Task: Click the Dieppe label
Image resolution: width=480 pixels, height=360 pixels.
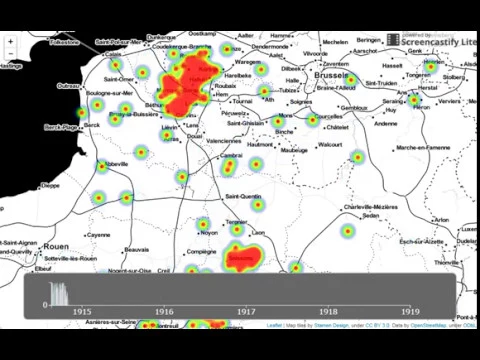Action: 50,185
